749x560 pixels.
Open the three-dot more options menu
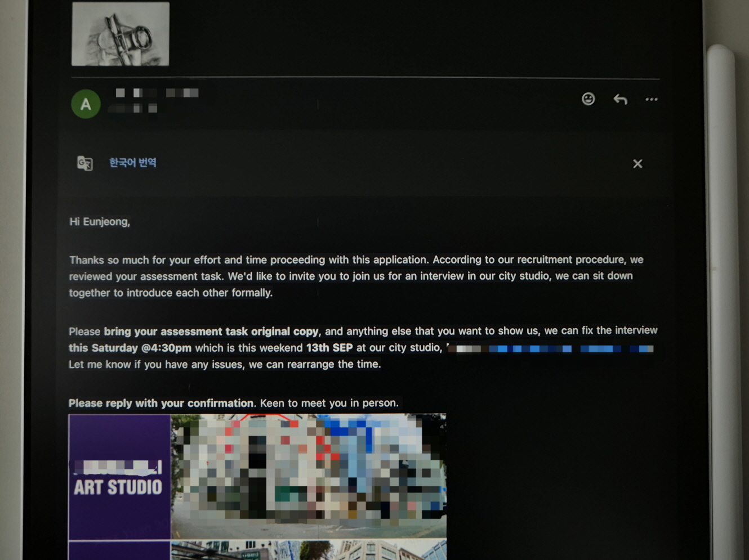[x=652, y=100]
